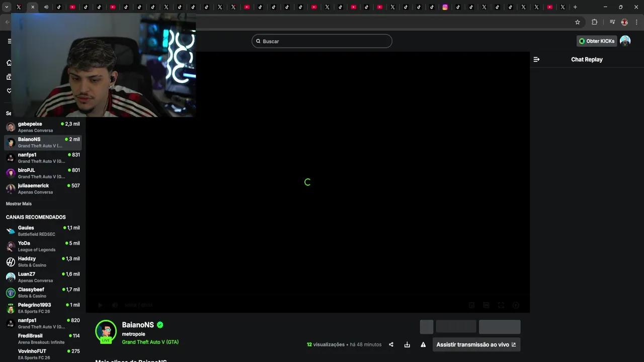Switch to the Instagram browser tab
Image resolution: width=644 pixels, height=362 pixels.
coord(445,7)
